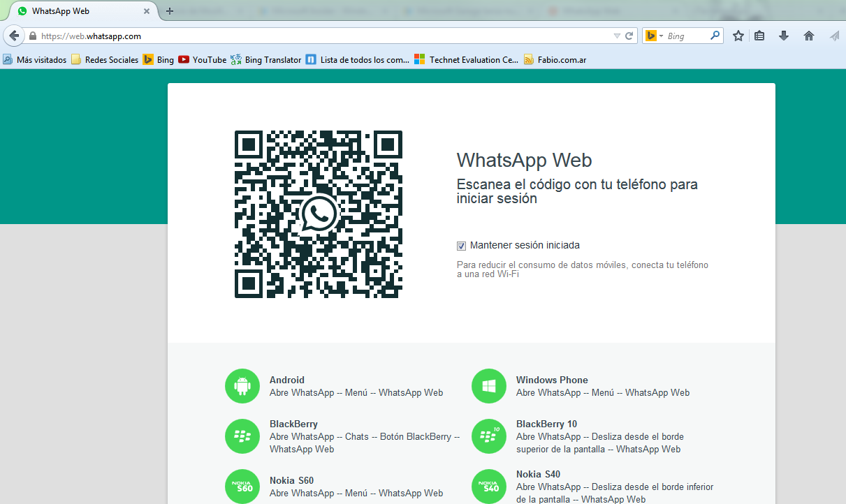Open Lista de todos los com... bookmark
Viewport: 846px width, 504px height.
coord(358,60)
